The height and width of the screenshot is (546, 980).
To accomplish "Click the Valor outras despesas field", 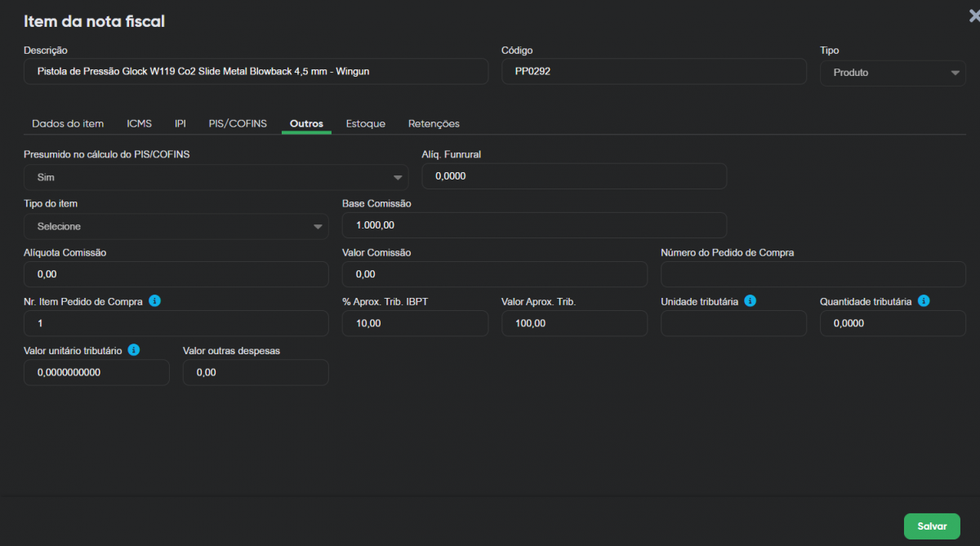I will pos(256,372).
